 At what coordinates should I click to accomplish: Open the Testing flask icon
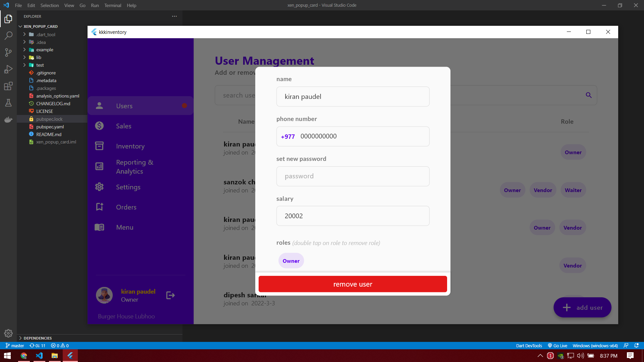pyautogui.click(x=8, y=103)
